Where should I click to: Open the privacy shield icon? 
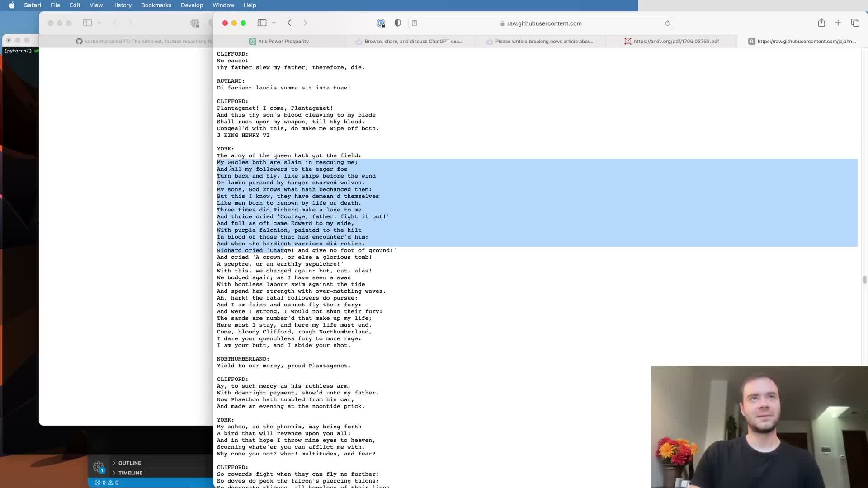[x=398, y=23]
